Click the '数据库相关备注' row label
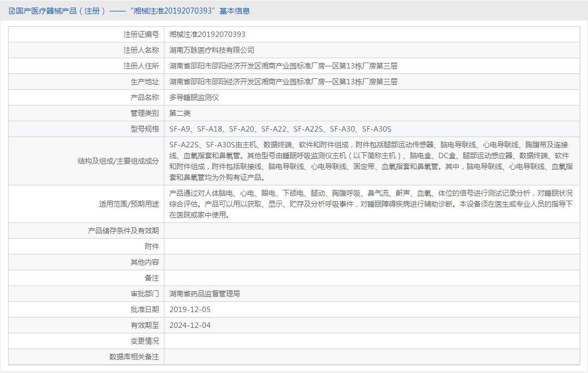This screenshot has height=373, width=588. (134, 357)
